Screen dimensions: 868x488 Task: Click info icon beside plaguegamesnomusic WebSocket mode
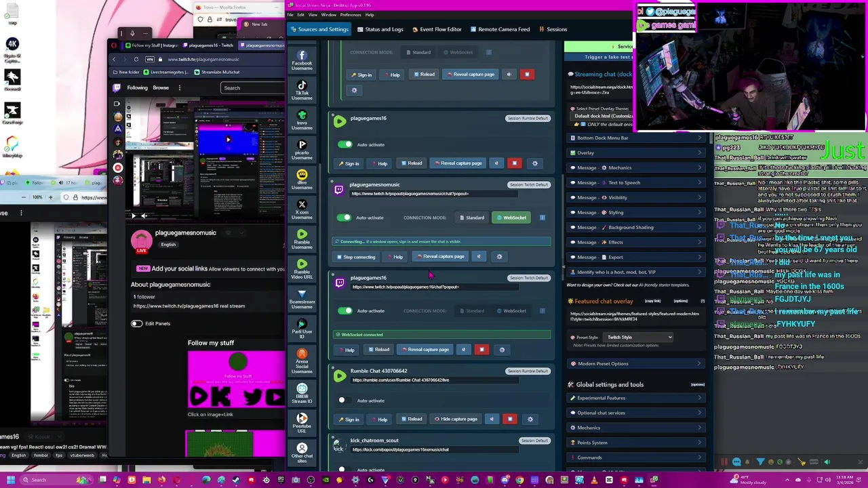[x=542, y=218]
